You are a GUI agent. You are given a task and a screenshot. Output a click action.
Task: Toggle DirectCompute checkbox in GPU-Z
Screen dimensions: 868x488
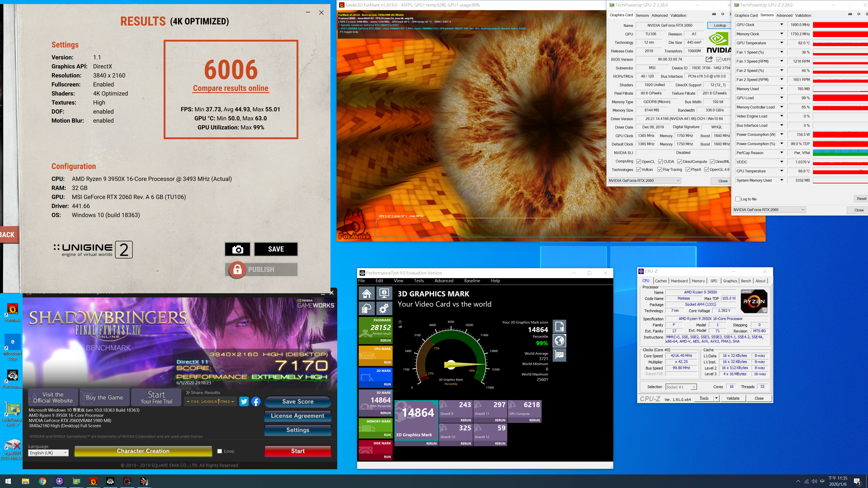680,162
